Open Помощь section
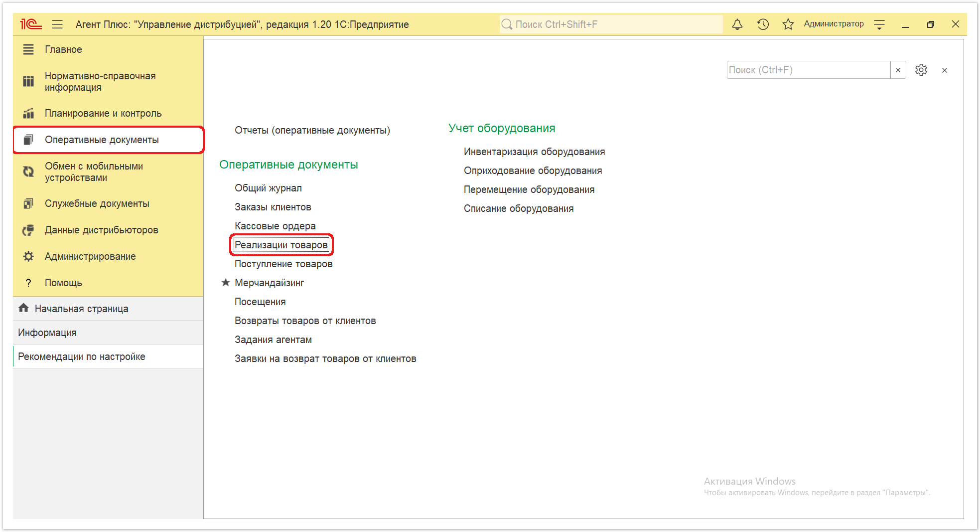This screenshot has height=532, width=980. coord(108,283)
